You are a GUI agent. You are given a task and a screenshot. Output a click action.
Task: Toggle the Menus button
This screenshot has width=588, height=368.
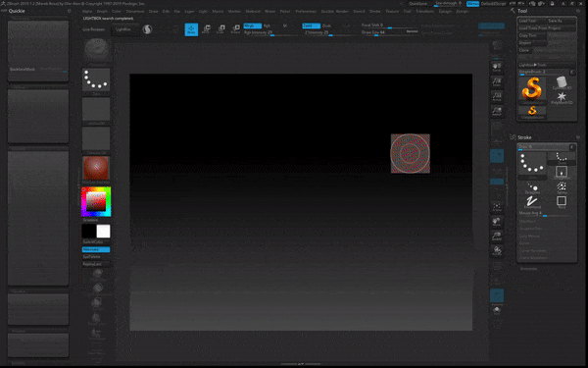point(473,3)
